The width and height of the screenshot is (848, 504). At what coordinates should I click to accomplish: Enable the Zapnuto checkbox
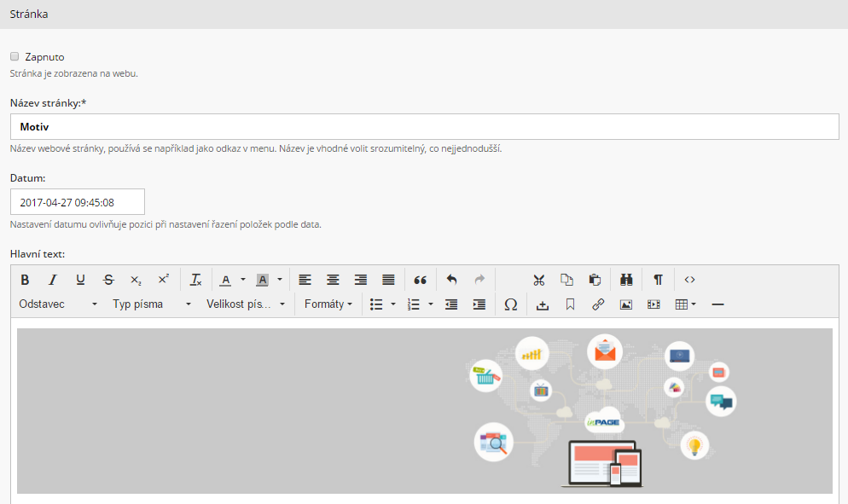[15, 56]
